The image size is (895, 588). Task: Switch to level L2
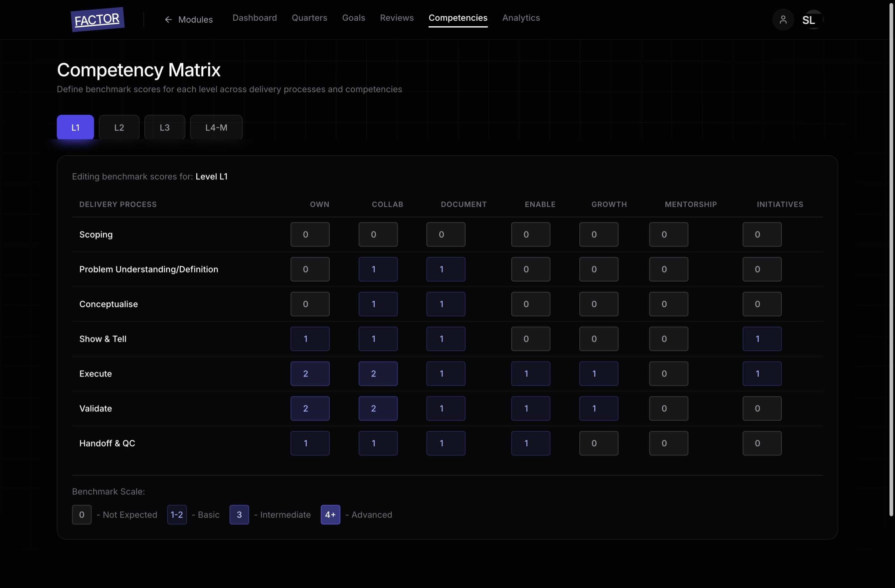(x=119, y=127)
